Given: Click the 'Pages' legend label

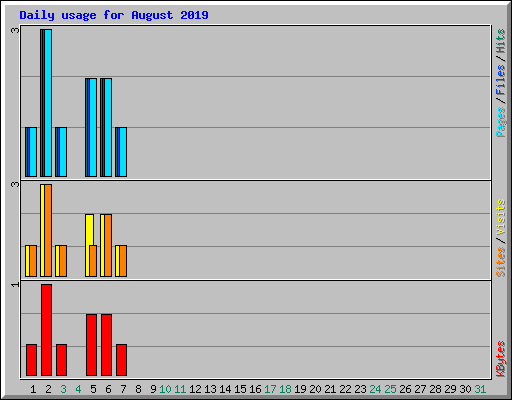Looking at the screenshot, I should pyautogui.click(x=501, y=122).
